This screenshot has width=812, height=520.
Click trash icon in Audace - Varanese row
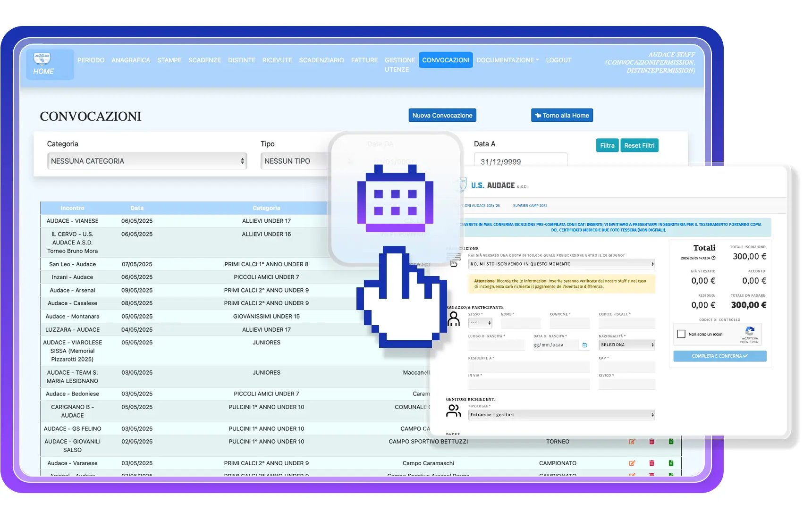[651, 463]
